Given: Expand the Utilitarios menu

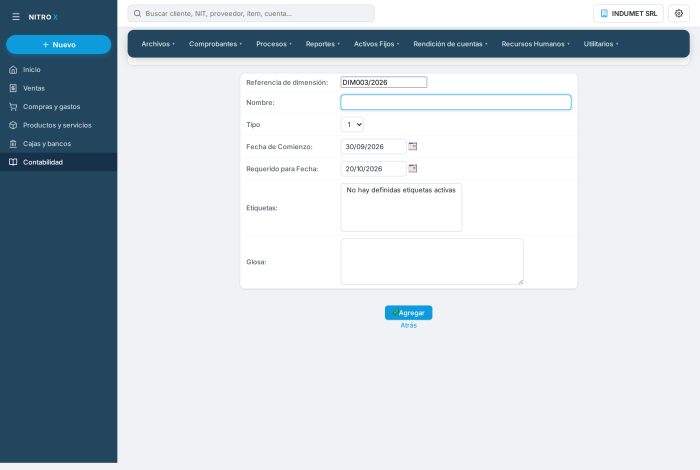Looking at the screenshot, I should point(601,44).
